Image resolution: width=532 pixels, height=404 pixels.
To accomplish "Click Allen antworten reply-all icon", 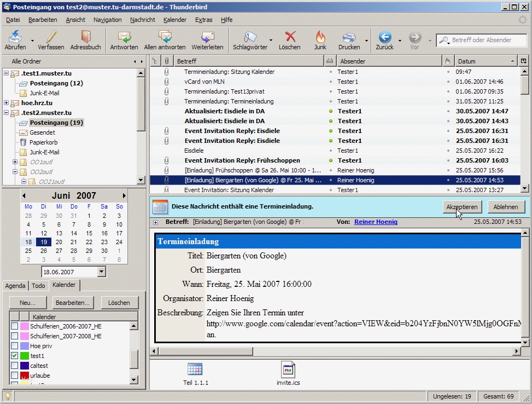I will point(165,40).
